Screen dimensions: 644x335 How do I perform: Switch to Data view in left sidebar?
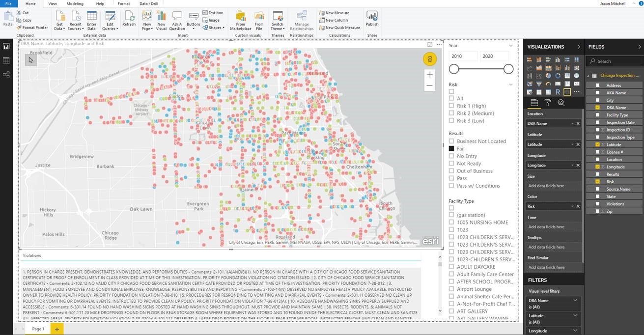[x=6, y=60]
